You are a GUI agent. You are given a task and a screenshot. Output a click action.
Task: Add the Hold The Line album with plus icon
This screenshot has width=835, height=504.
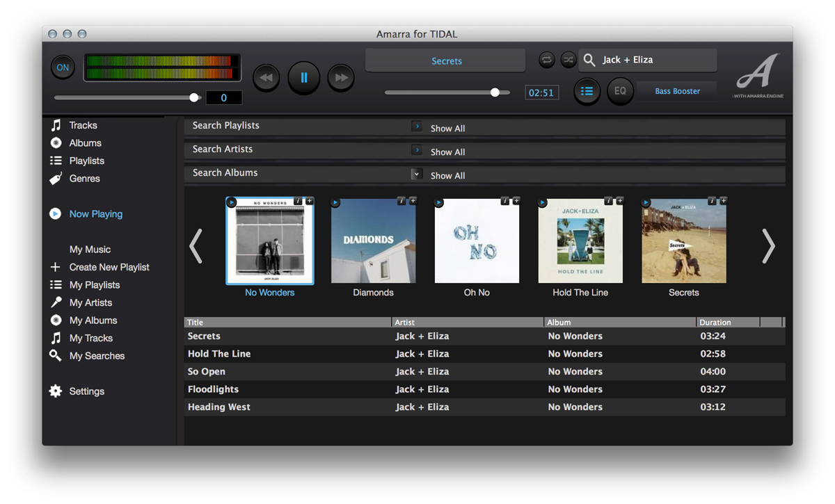click(619, 201)
